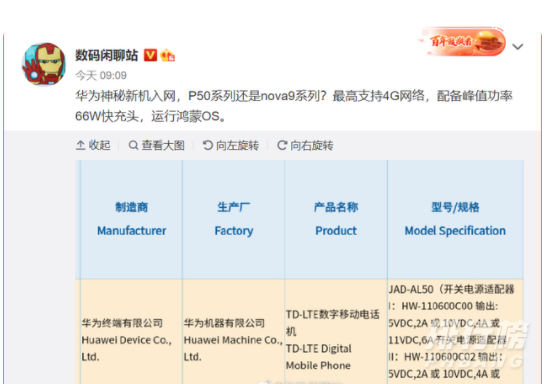Screen dimensions: 545x384
Task: Click the crown membership badge icon
Action: tap(168, 55)
